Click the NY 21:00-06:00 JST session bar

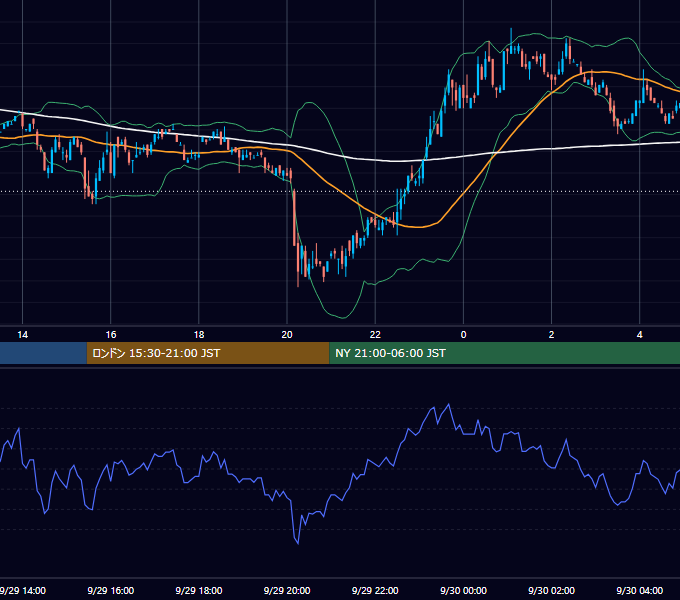[505, 353]
